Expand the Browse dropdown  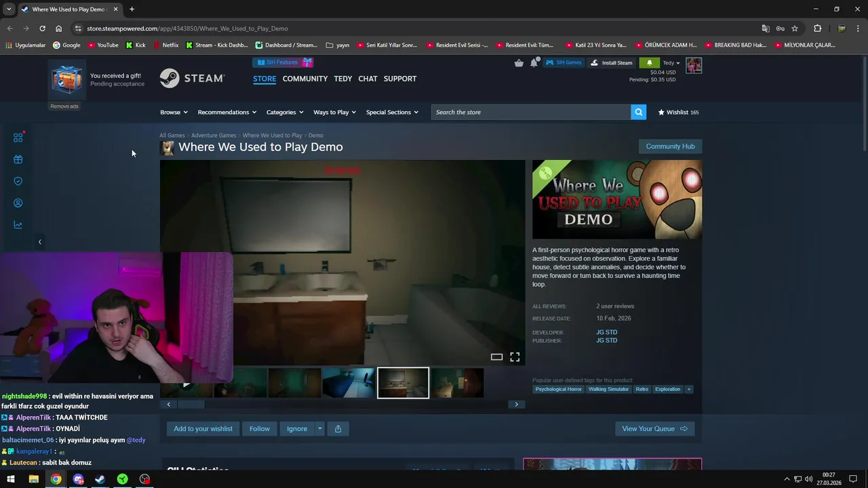[175, 113]
